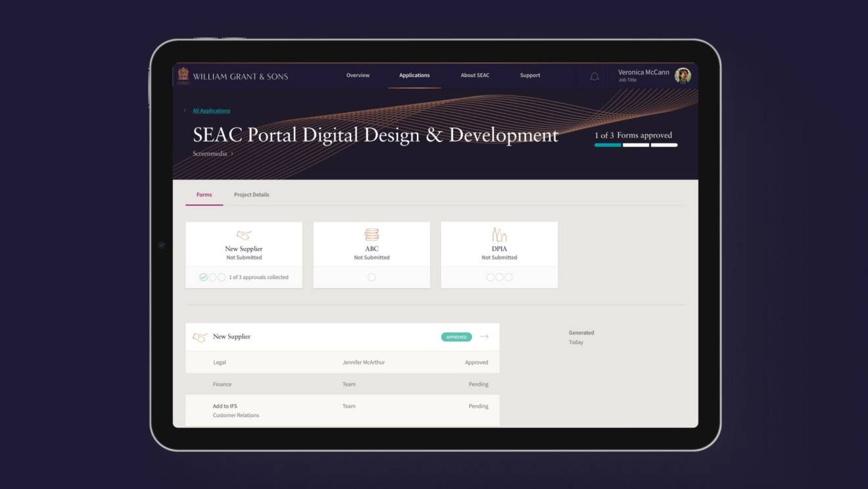The height and width of the screenshot is (489, 868).
Task: Click the Pending status in Add to IFS row
Action: coord(478,406)
